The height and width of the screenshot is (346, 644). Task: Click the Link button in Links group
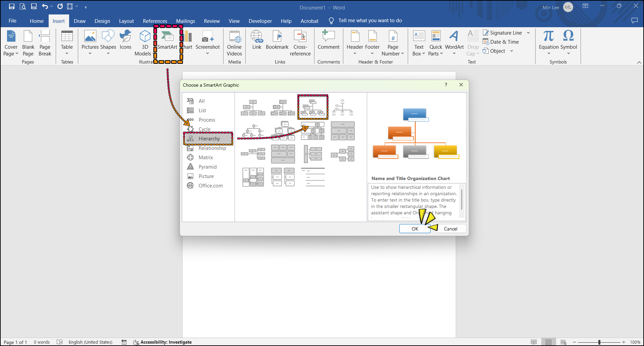(x=257, y=40)
